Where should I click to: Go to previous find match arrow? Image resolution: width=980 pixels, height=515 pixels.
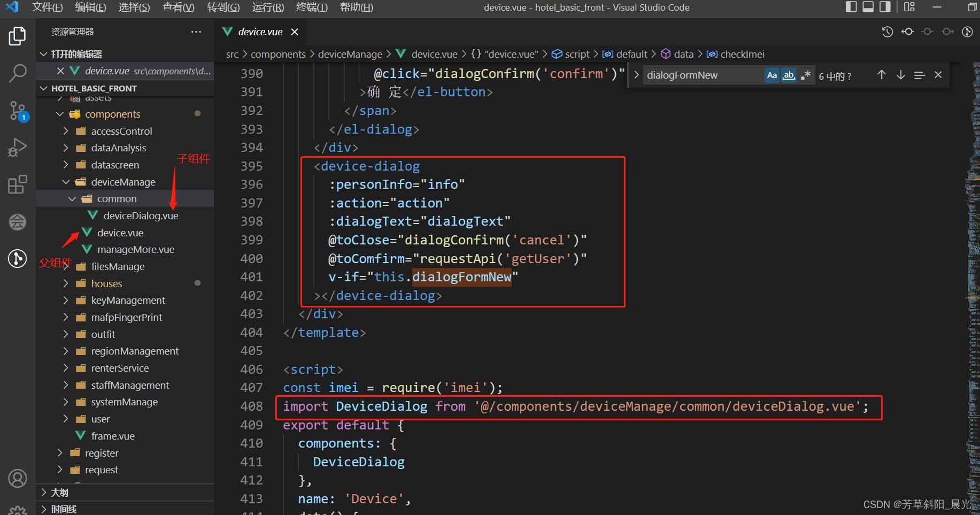(x=882, y=75)
